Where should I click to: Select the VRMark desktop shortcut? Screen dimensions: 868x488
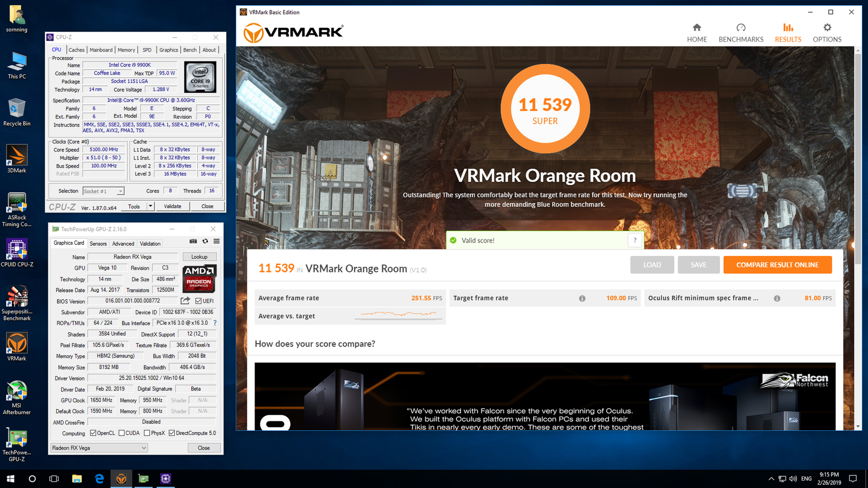pos(17,347)
